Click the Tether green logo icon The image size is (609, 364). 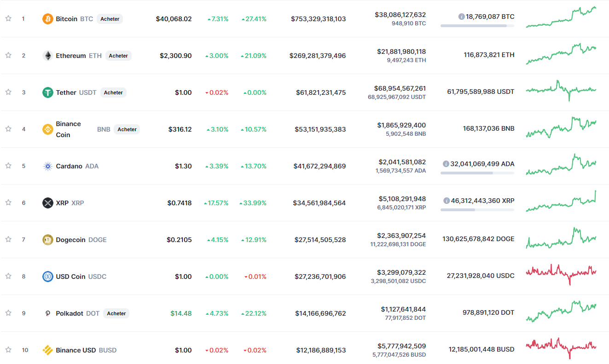pyautogui.click(x=48, y=92)
